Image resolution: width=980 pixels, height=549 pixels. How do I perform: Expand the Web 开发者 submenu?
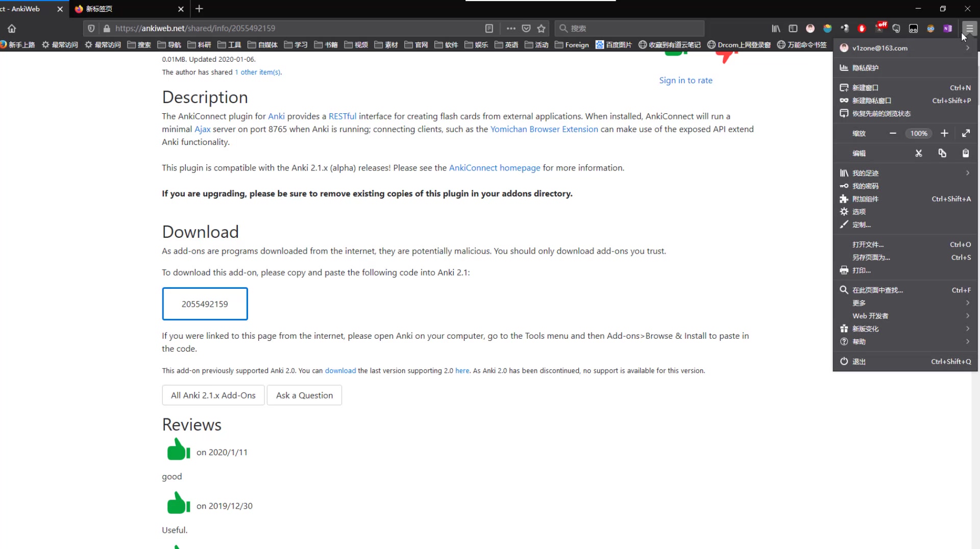905,316
